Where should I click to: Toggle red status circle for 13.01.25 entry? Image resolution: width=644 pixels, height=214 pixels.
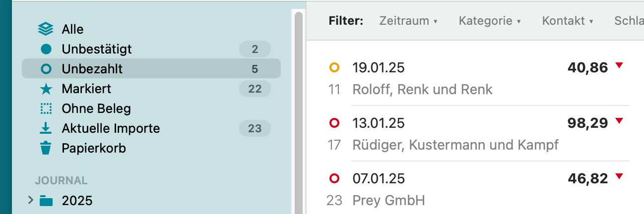[x=334, y=123]
